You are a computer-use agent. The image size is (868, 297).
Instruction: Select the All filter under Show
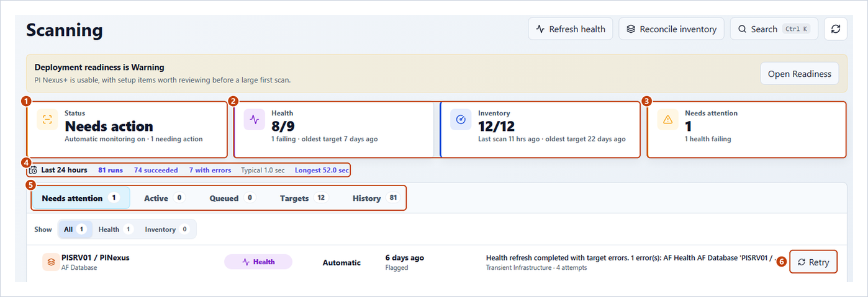75,229
